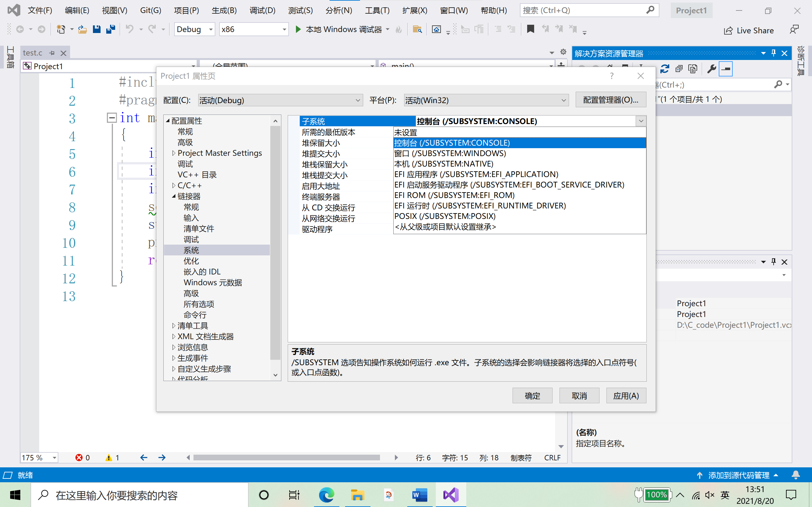The width and height of the screenshot is (812, 507).
Task: Click the bookmark toolbar icon
Action: tap(531, 29)
